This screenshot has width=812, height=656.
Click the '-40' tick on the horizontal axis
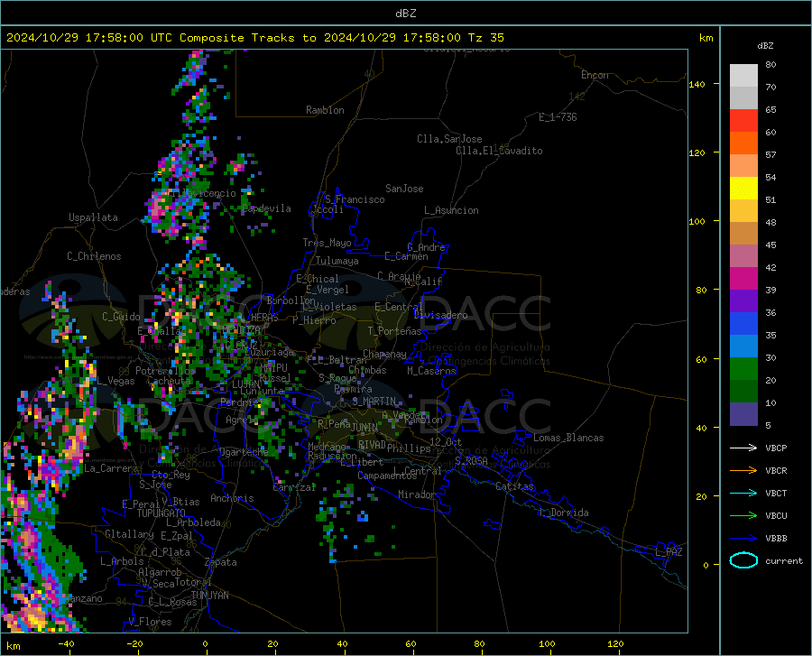point(66,643)
